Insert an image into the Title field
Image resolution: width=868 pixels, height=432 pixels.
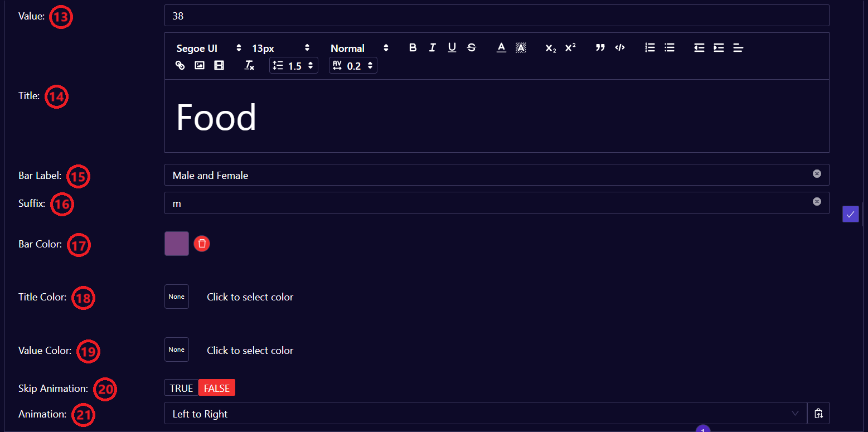click(x=199, y=65)
